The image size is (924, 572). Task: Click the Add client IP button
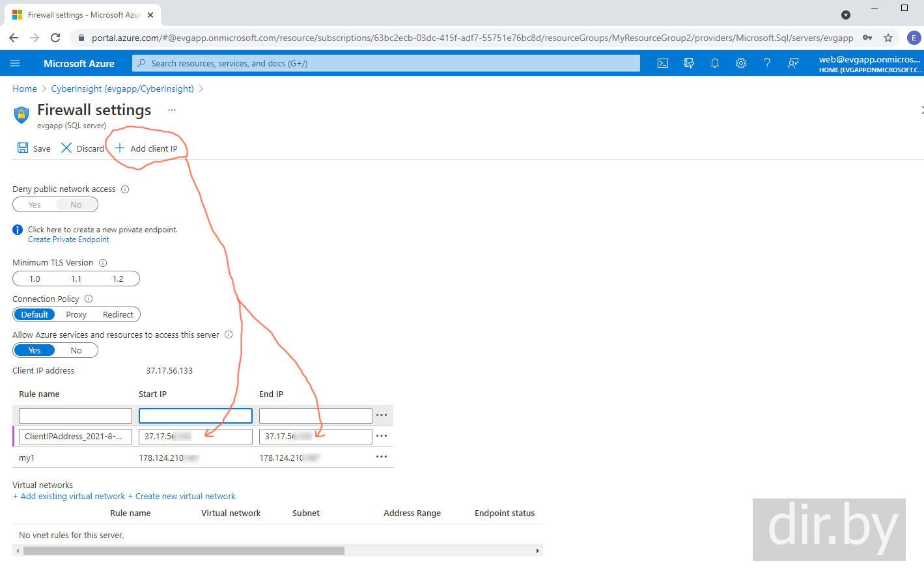(x=147, y=148)
